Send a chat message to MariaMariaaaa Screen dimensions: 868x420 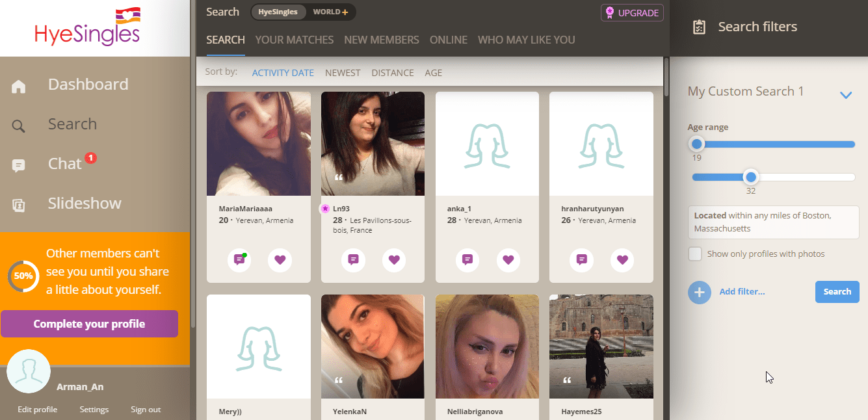coord(239,259)
